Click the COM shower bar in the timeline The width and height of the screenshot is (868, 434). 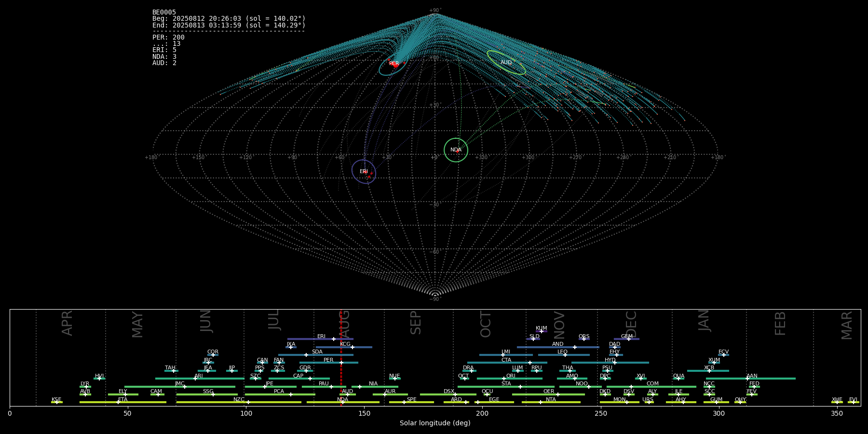(651, 387)
